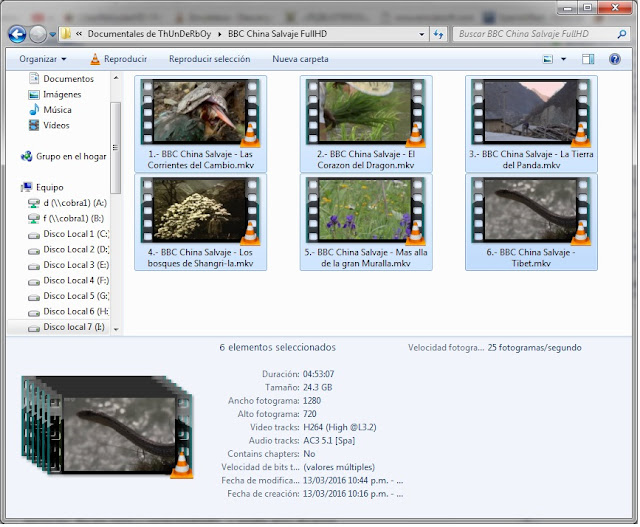Refresh the folder with the refresh icon
This screenshot has height=527, width=640.
[438, 34]
